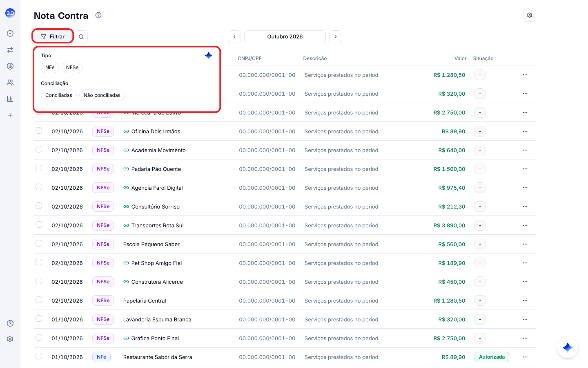The height and width of the screenshot is (368, 588).
Task: Open the dollar-sign section in the sidebar
Action: coord(10,66)
